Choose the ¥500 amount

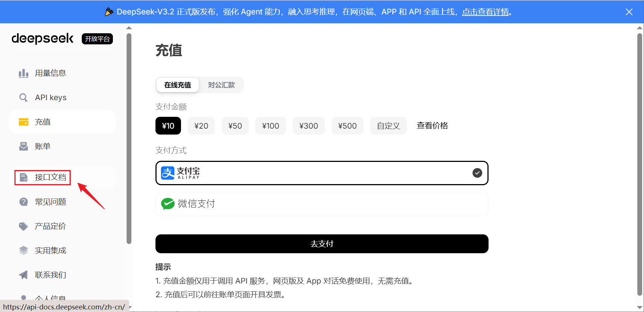click(348, 126)
